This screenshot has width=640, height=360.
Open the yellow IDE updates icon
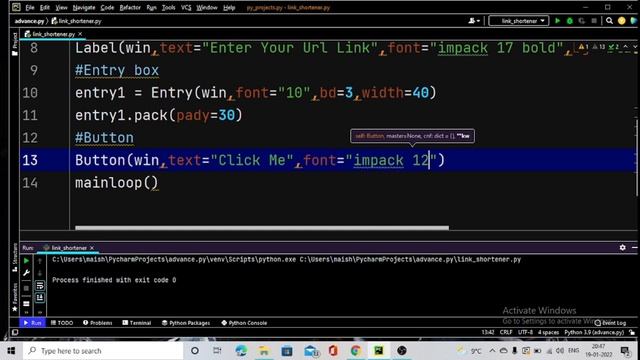(x=621, y=21)
